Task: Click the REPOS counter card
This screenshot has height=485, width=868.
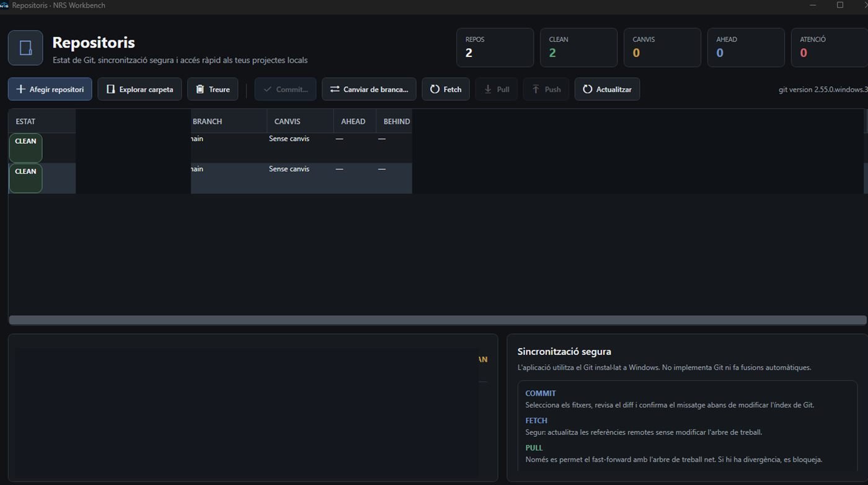Action: [495, 47]
